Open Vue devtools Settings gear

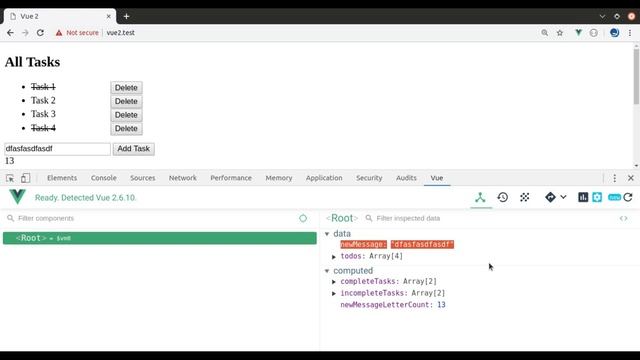coord(597,198)
